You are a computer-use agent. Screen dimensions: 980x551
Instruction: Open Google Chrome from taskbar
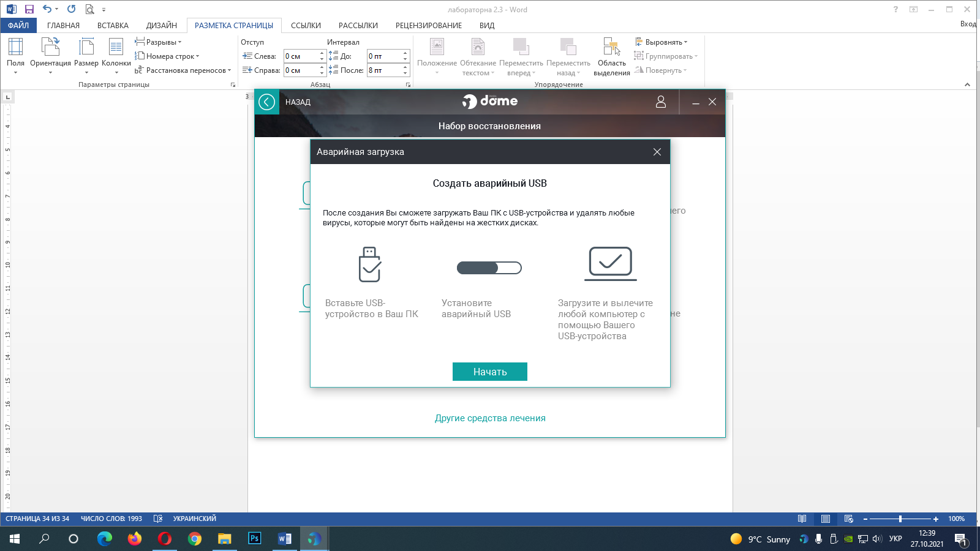(x=195, y=539)
